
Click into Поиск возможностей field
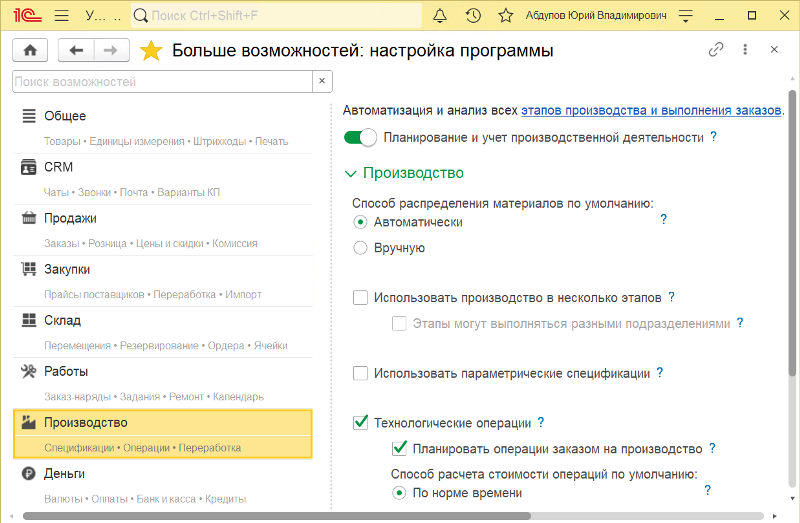(162, 81)
